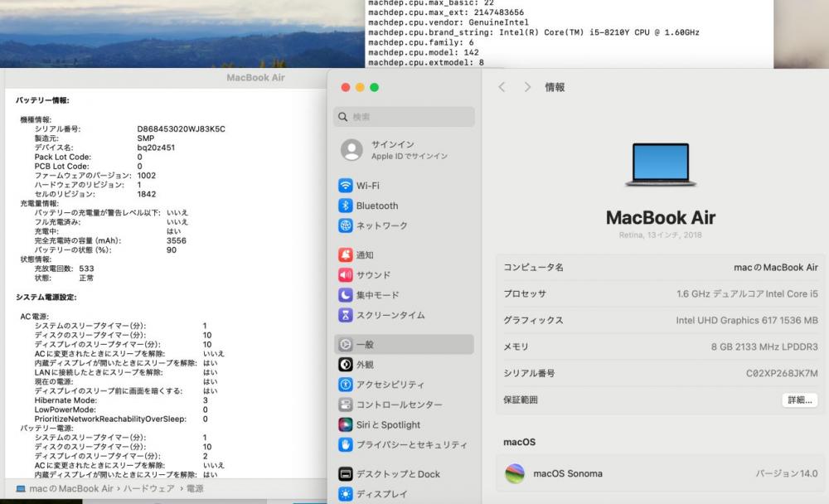Select 集中モード in settings sidebar
This screenshot has width=829, height=504.
(377, 295)
